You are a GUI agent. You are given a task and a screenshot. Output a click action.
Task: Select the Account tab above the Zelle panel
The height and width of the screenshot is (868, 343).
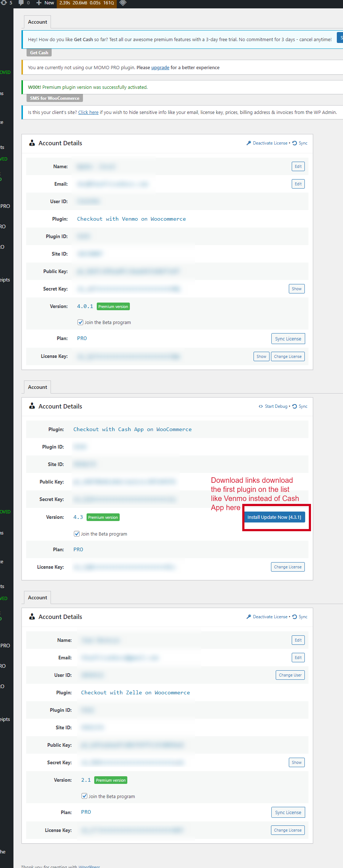[x=37, y=597]
